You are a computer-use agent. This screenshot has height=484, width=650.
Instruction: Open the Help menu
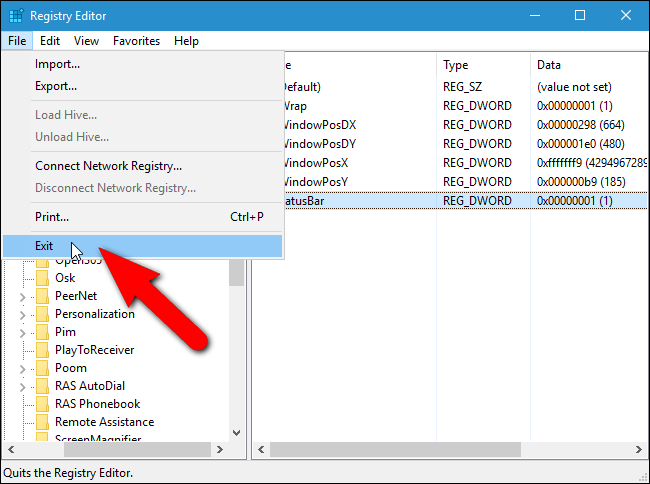(186, 41)
